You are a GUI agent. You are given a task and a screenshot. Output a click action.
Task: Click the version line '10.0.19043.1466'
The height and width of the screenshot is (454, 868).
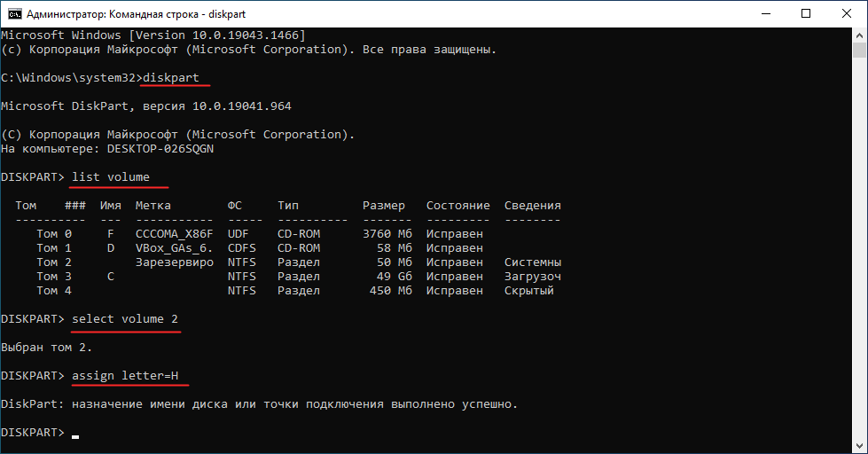[246, 35]
